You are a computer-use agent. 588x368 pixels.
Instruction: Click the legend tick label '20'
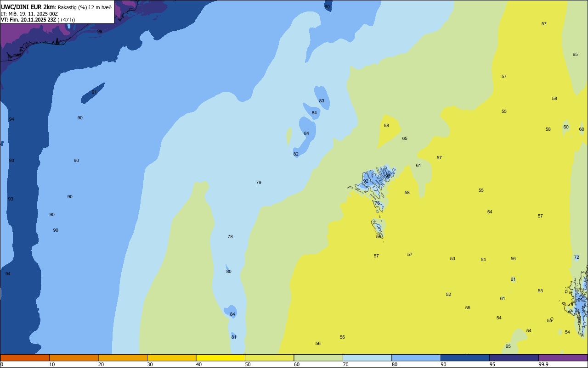click(101, 364)
